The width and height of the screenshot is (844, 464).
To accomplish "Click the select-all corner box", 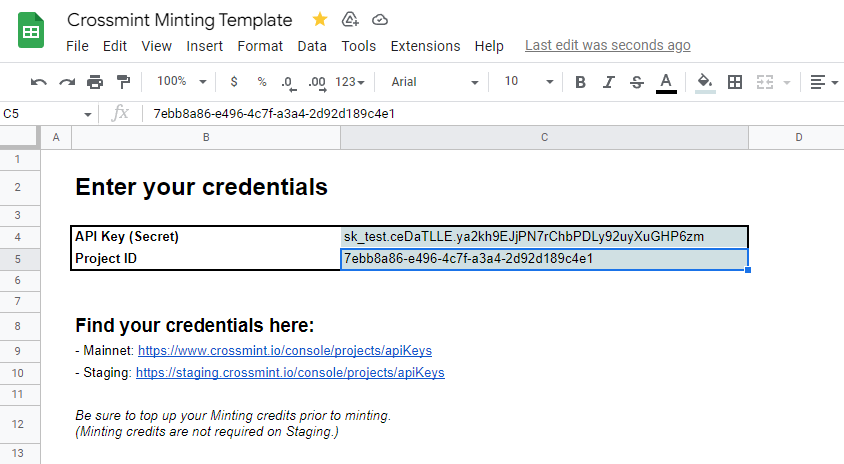I will 19,137.
